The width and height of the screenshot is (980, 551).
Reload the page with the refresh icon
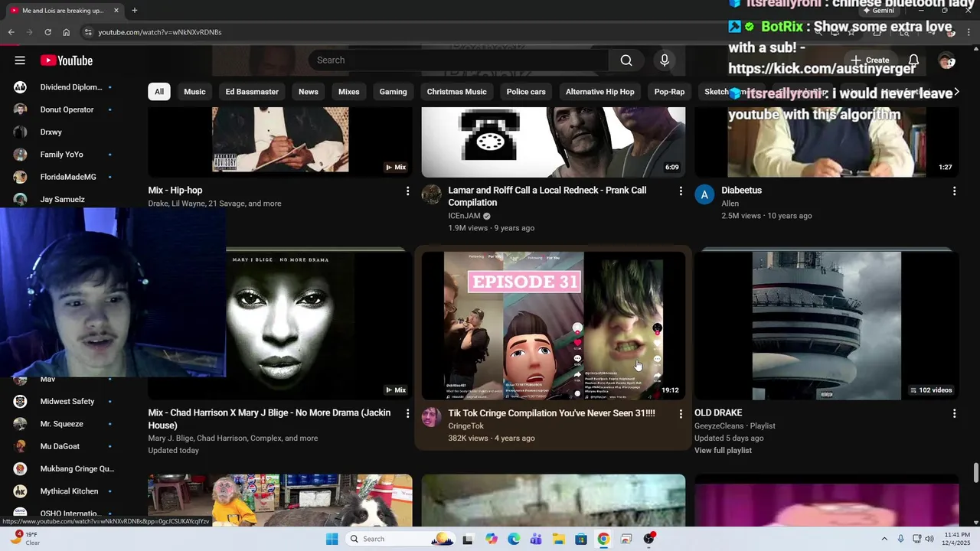click(47, 32)
